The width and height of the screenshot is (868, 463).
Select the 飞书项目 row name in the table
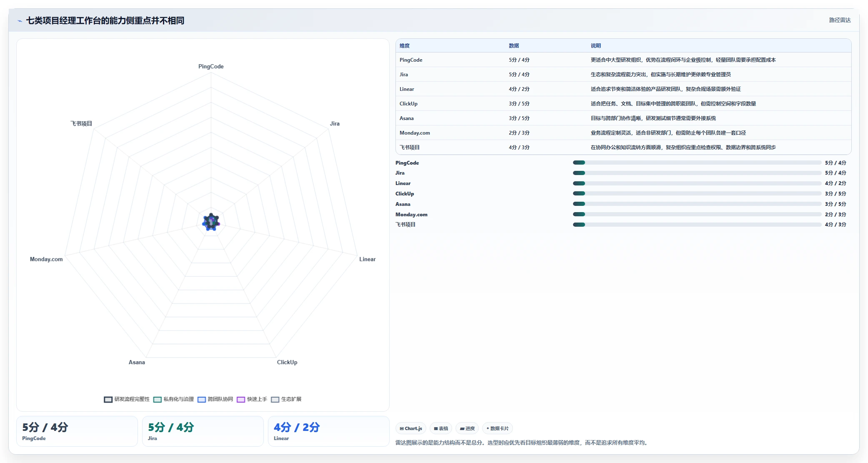click(410, 148)
